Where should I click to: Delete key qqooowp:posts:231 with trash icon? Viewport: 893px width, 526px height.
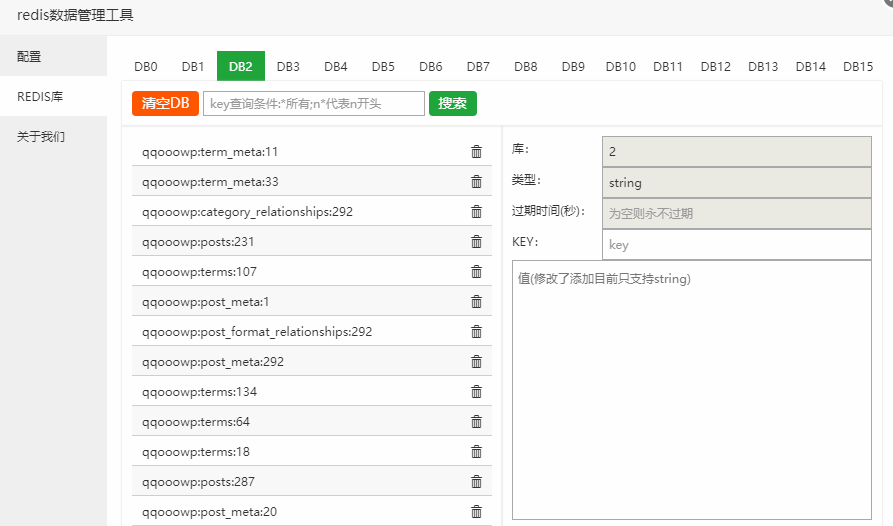click(476, 242)
